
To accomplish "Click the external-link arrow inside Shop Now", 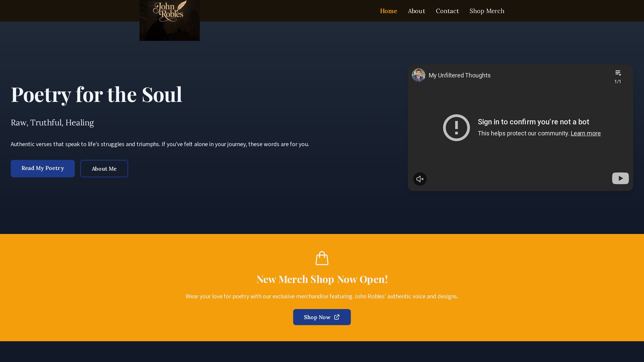I will coord(337,317).
